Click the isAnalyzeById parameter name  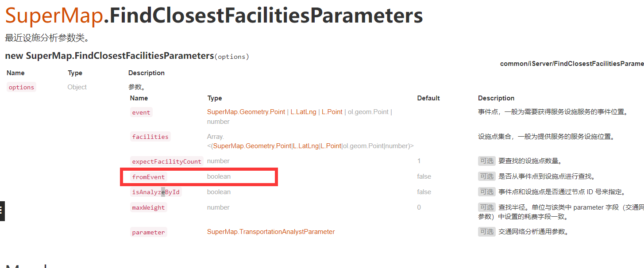click(x=156, y=192)
